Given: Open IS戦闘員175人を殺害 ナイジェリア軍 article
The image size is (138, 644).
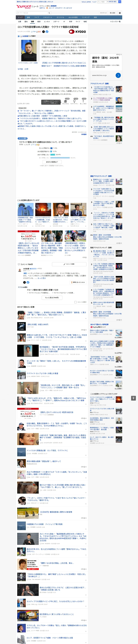Looking at the screenshot, I should pyautogui.click(x=45, y=524).
